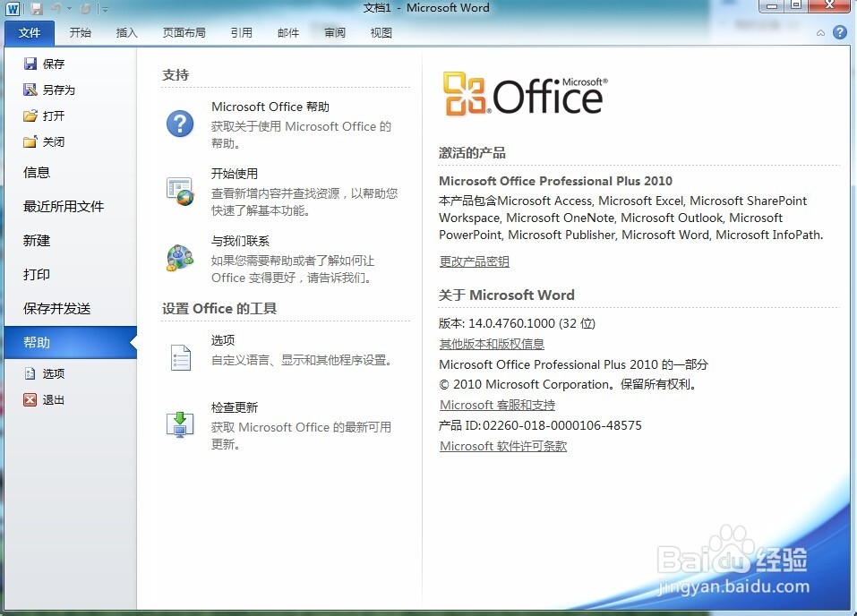The image size is (857, 616).
Task: Click the Microsoft Office logo
Action: [x=525, y=94]
